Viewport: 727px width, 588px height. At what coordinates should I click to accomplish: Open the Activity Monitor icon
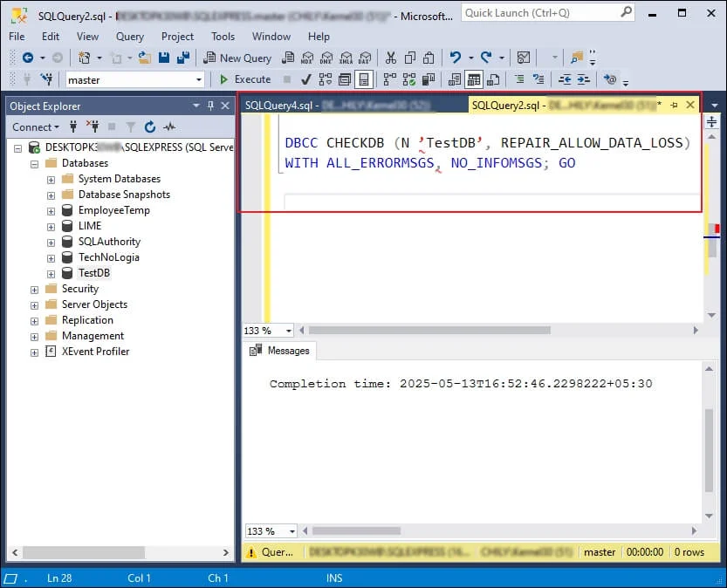point(524,58)
